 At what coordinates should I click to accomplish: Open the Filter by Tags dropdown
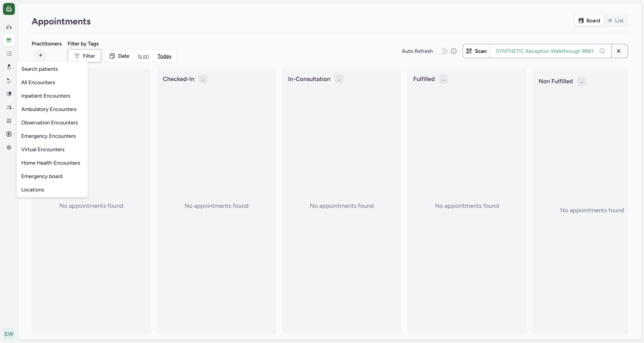[85, 56]
